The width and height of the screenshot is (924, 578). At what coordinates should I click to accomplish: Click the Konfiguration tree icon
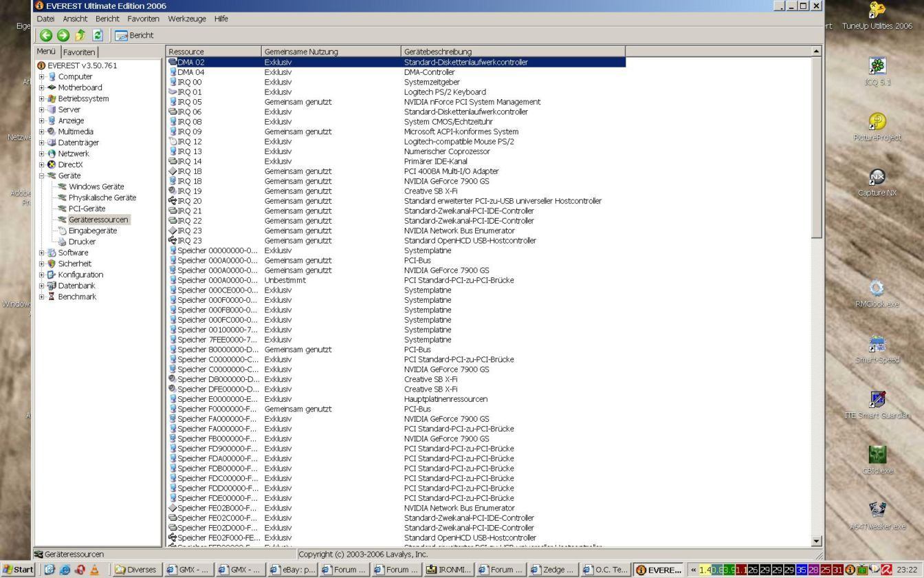pyautogui.click(x=52, y=275)
